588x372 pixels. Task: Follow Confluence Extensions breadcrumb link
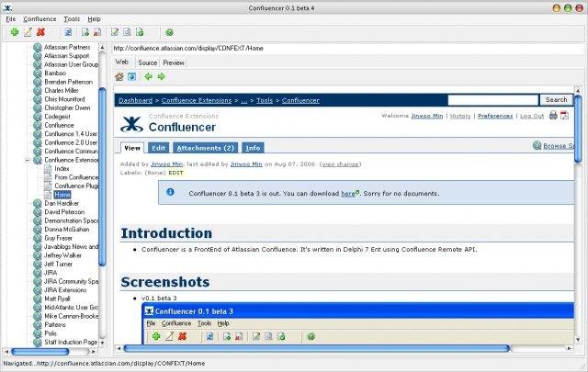(x=197, y=100)
